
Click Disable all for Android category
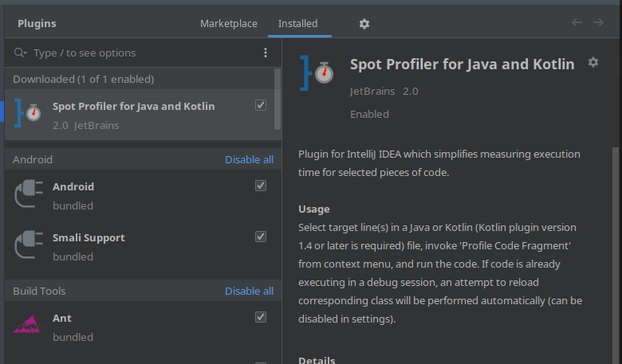click(x=249, y=159)
